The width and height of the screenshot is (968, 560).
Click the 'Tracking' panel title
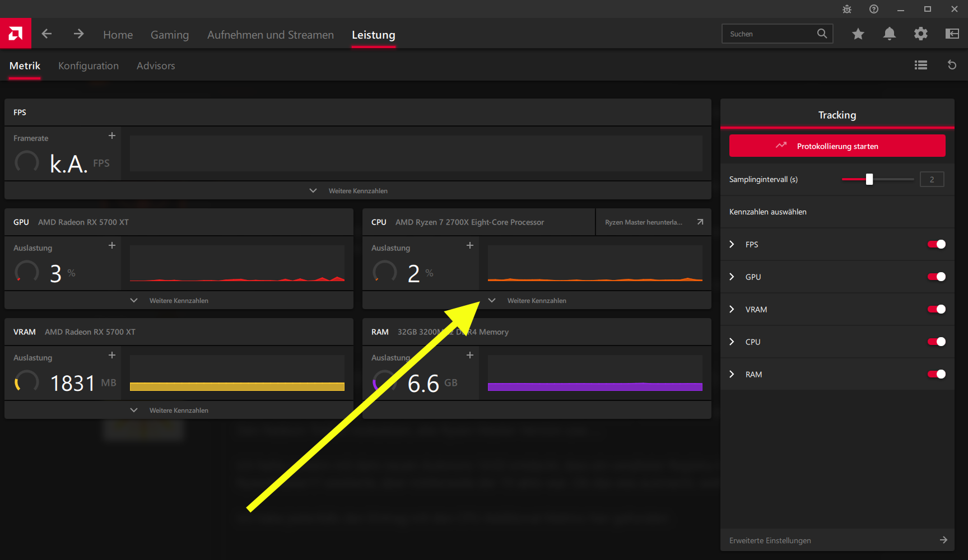tap(837, 115)
